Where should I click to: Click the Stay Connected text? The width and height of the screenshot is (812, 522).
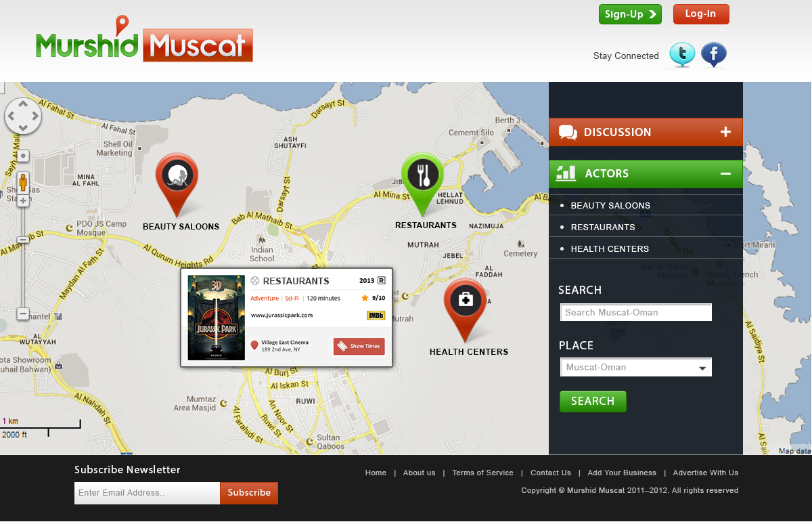click(x=626, y=56)
